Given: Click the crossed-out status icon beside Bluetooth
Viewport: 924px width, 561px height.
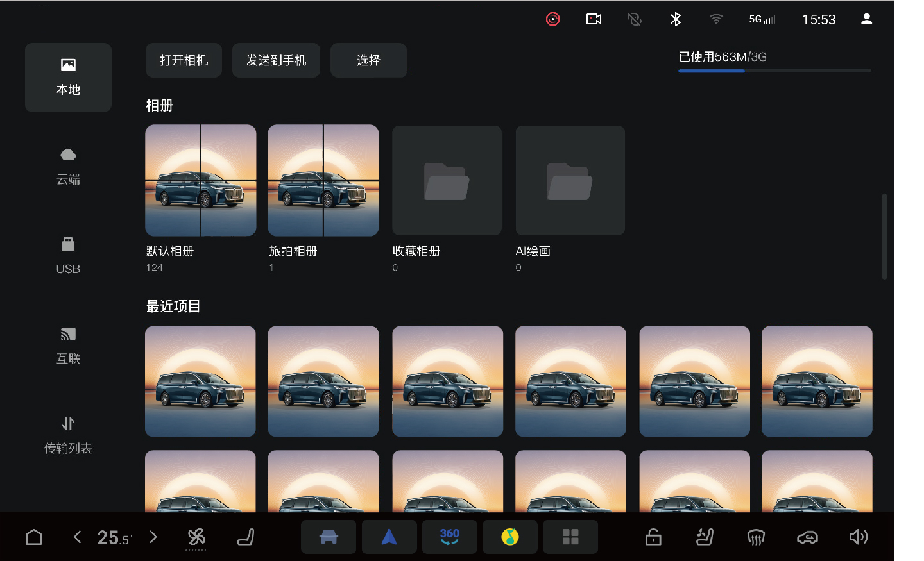Looking at the screenshot, I should point(635,19).
